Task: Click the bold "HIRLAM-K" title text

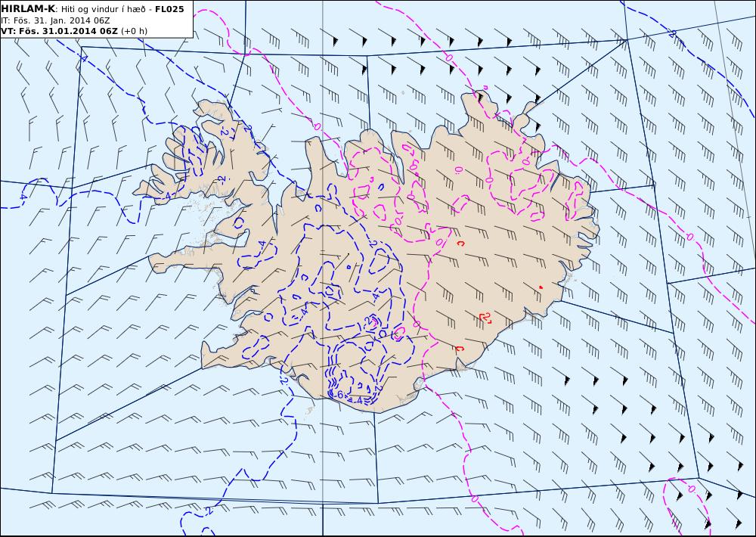Action: click(x=28, y=9)
